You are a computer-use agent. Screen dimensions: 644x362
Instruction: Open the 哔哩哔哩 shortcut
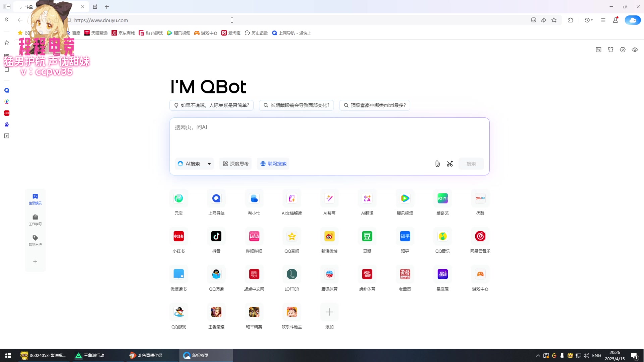[x=254, y=236]
